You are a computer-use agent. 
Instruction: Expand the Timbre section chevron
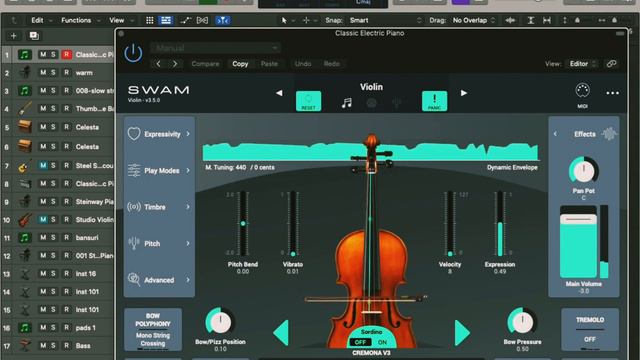188,207
